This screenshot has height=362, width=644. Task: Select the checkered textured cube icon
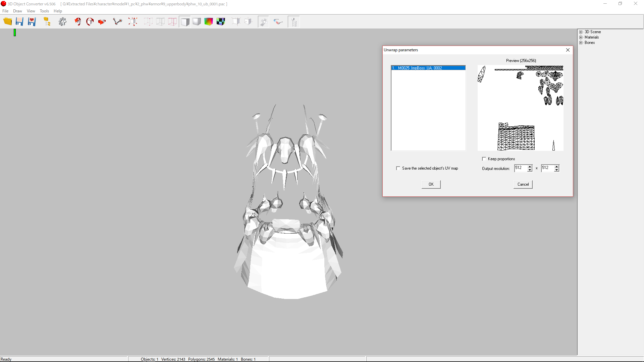coord(221,22)
